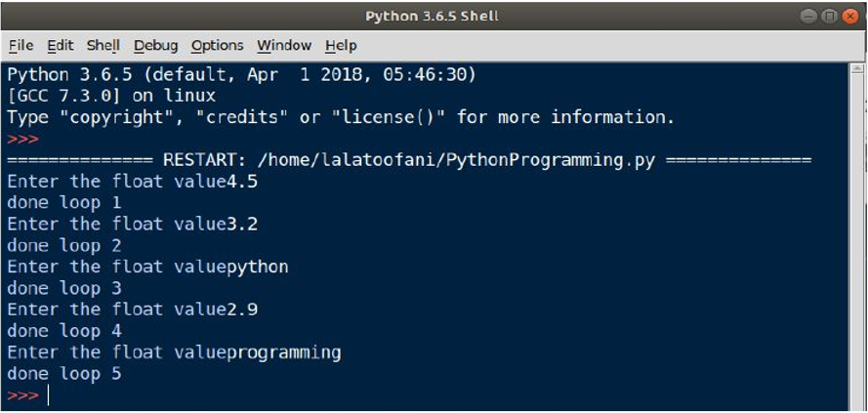Click the 'license()' text in the banner

pos(393,117)
